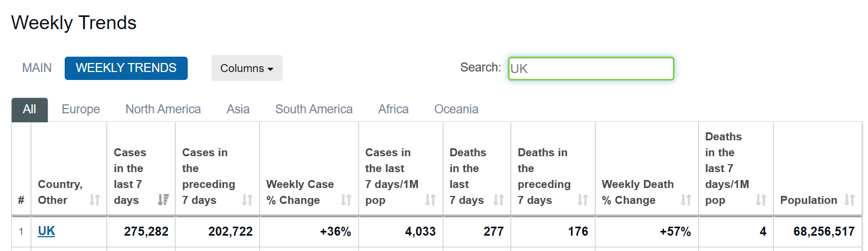Show the North America tab
The height and width of the screenshot is (251, 868).
(163, 110)
